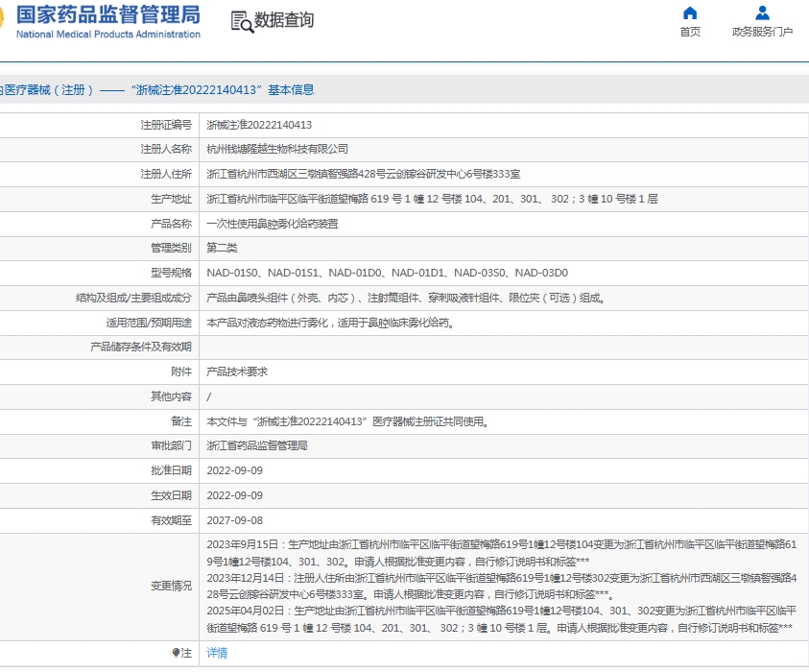Open the 详情 details link
The image size is (809, 672).
217,653
